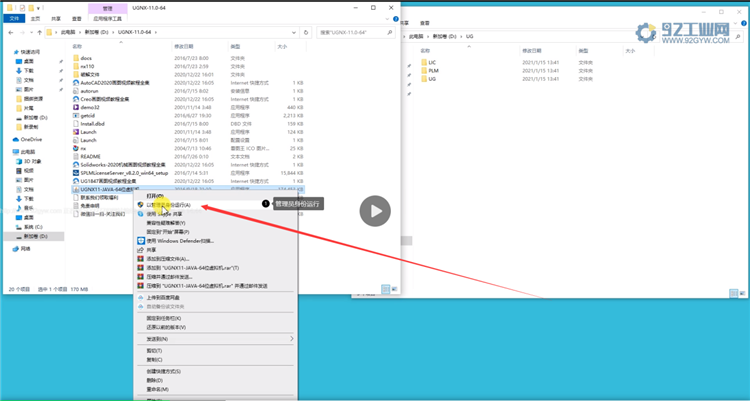Click 修改日期 column header in front window
Viewport: 750px width, 401px height.
(184, 46)
